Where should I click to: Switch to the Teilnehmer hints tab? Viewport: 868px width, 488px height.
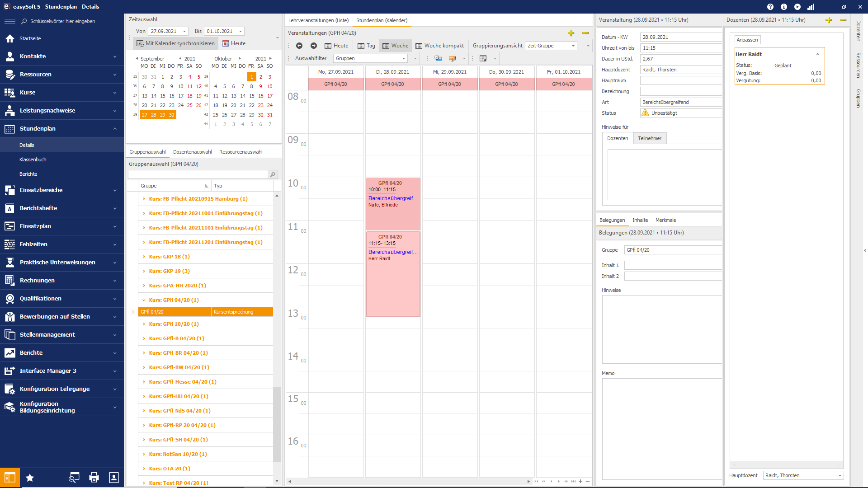click(650, 138)
